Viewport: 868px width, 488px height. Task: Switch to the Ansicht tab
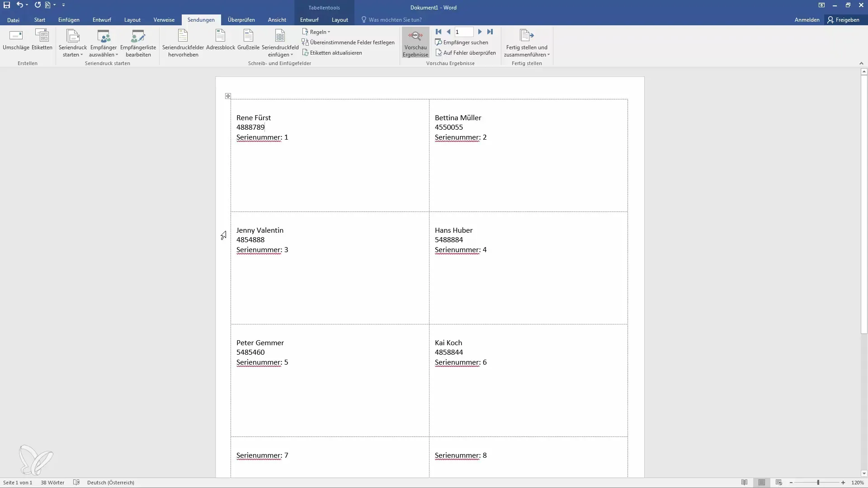(x=277, y=20)
